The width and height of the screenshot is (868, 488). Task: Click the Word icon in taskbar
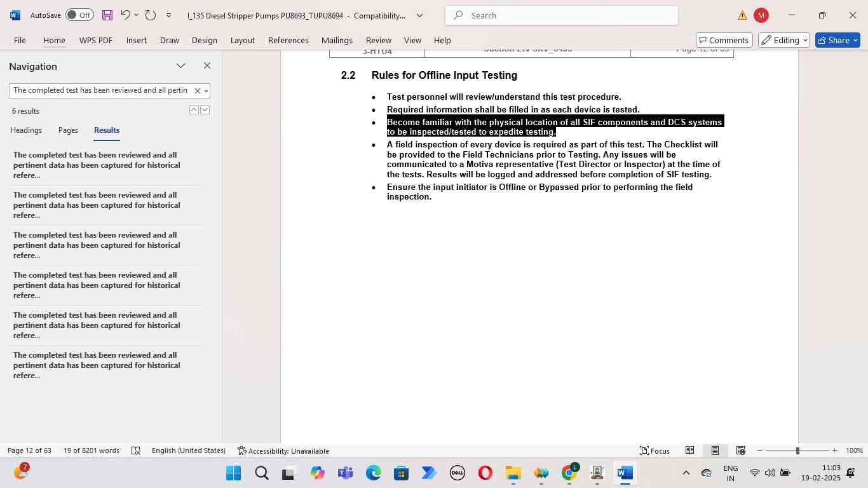(x=625, y=473)
